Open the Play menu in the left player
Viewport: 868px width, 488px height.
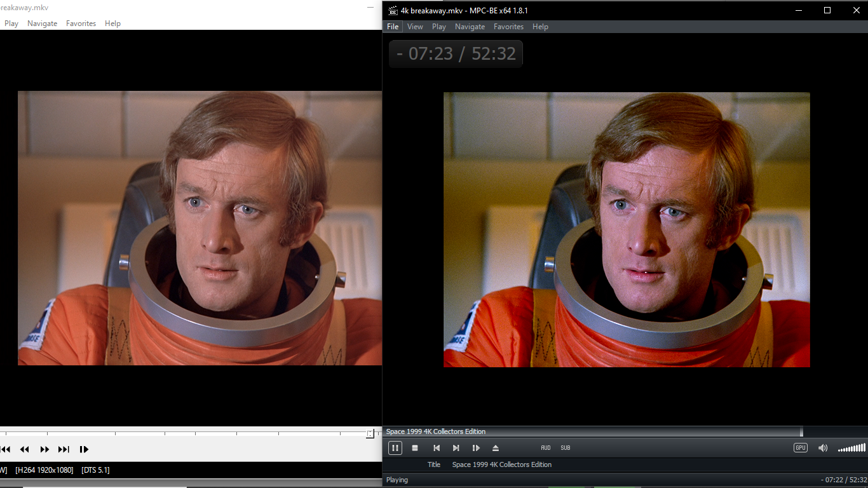(11, 24)
